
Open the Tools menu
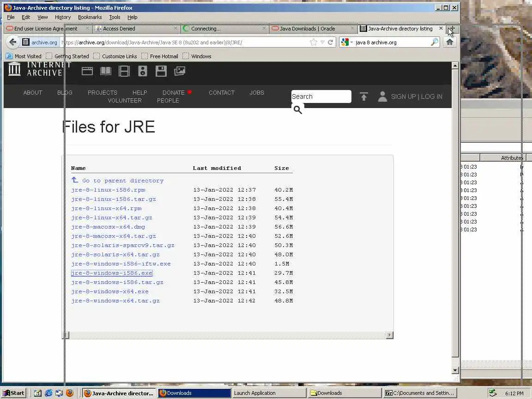point(115,17)
